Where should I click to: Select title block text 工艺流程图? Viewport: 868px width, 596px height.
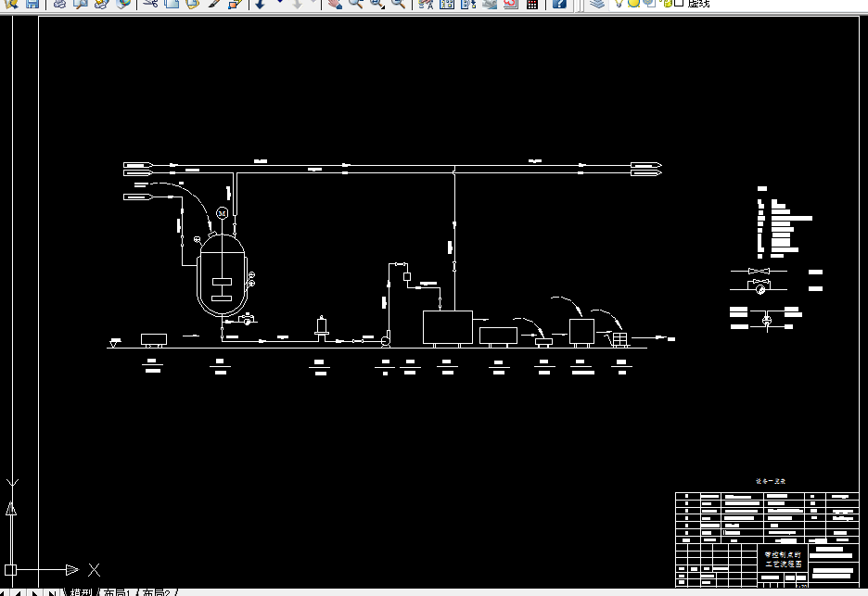[x=783, y=564]
